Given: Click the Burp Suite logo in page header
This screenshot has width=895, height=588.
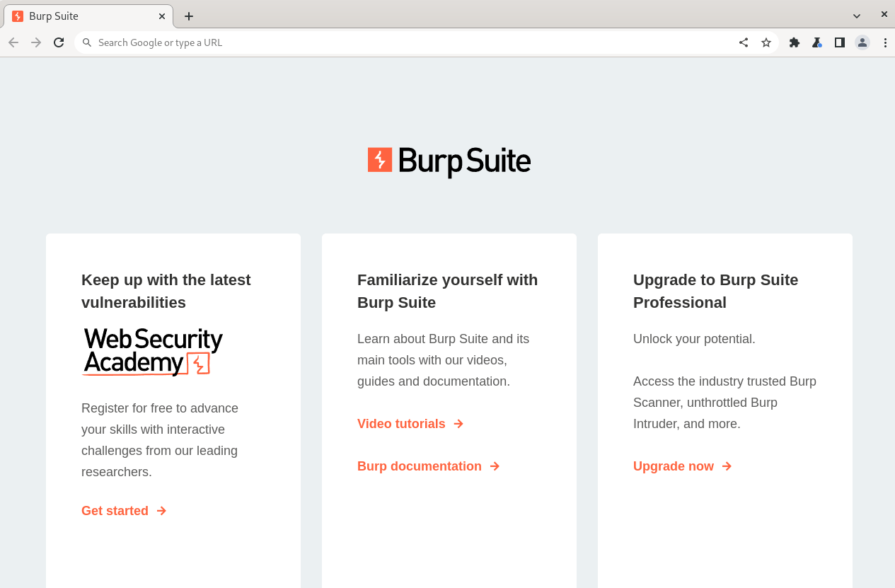Looking at the screenshot, I should tap(449, 161).
